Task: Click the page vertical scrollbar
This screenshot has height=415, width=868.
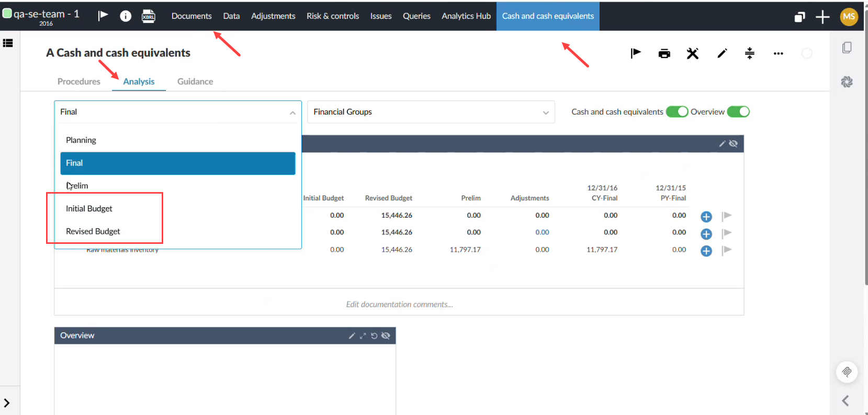Action: [x=866, y=147]
